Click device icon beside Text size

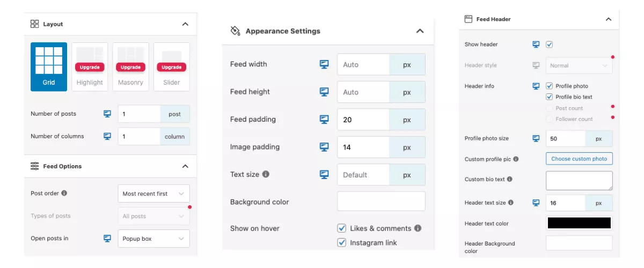tap(324, 174)
